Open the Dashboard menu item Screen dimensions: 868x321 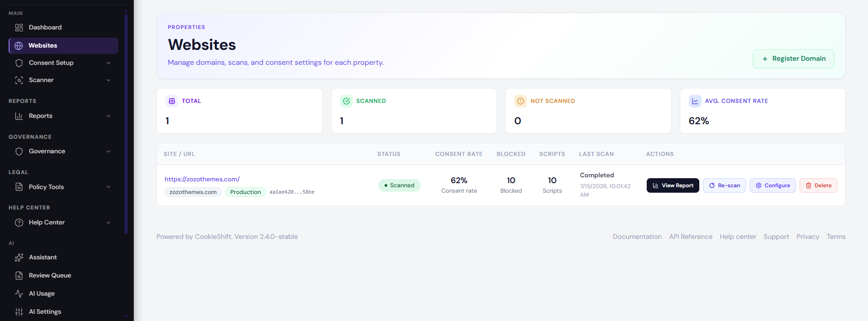click(63, 28)
